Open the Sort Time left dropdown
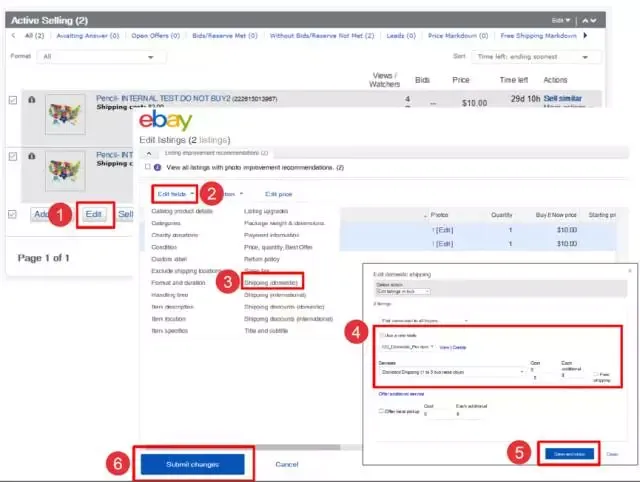 point(536,57)
